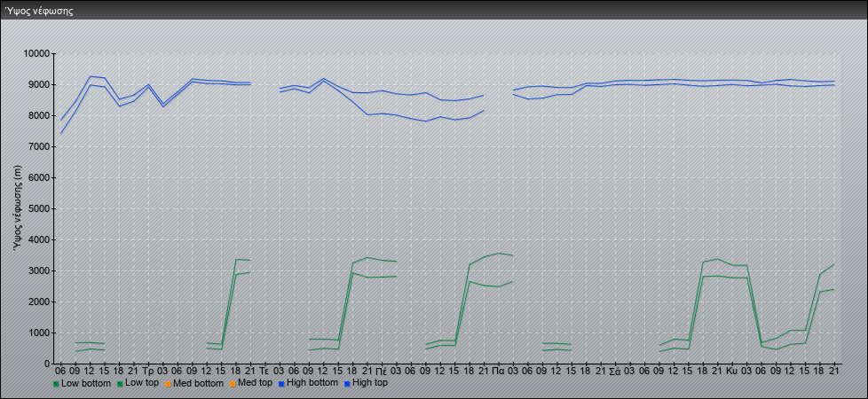This screenshot has width=868, height=399.
Task: Click the vertical Ύψος νέφωσης (m) axis title
Action: 18,209
